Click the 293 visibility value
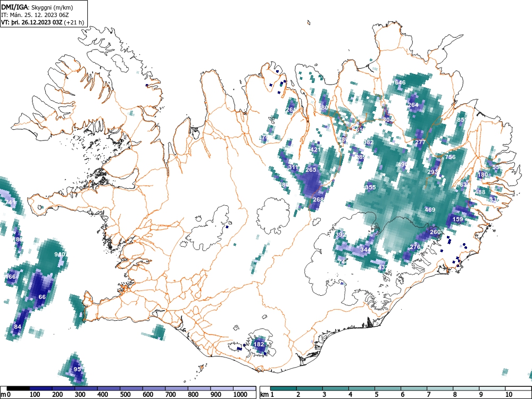 click(433, 172)
